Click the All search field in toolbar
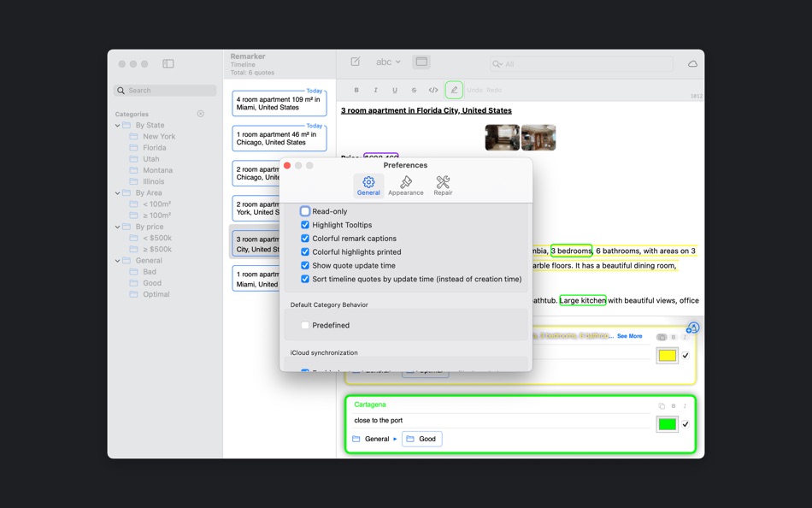 point(581,64)
